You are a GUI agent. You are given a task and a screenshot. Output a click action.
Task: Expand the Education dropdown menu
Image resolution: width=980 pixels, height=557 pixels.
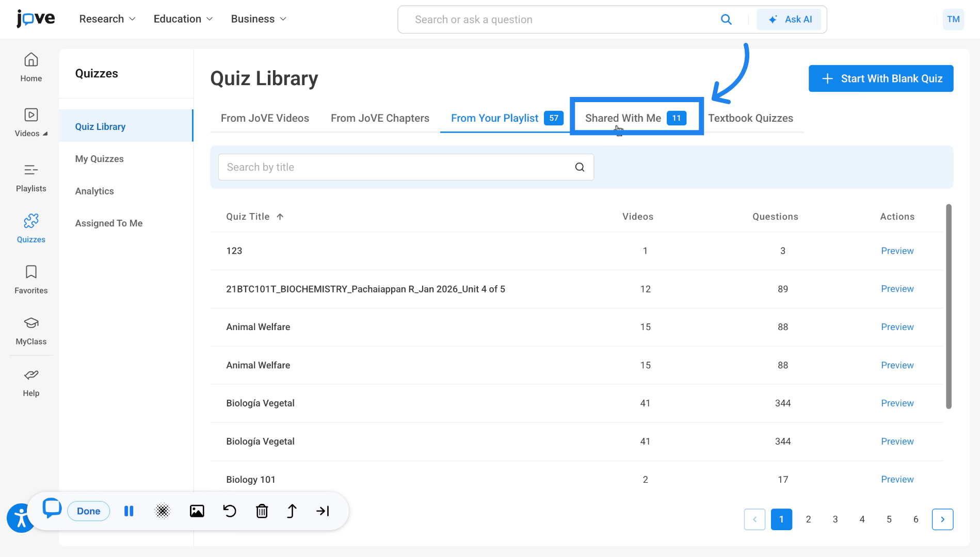(x=183, y=19)
